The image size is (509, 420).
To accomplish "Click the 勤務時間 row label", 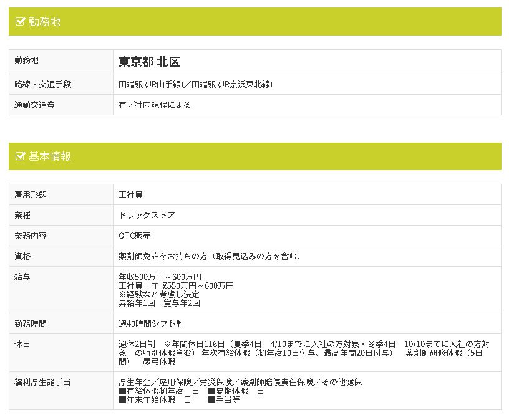I will [31, 323].
